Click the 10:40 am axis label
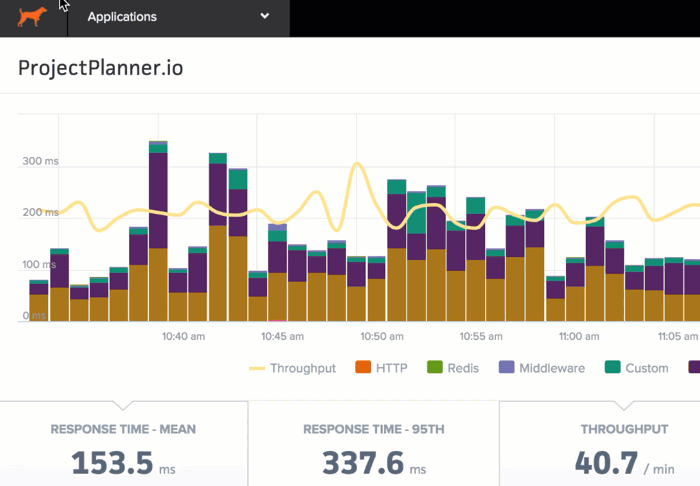Screen dimensions: 700x486 point(183,336)
